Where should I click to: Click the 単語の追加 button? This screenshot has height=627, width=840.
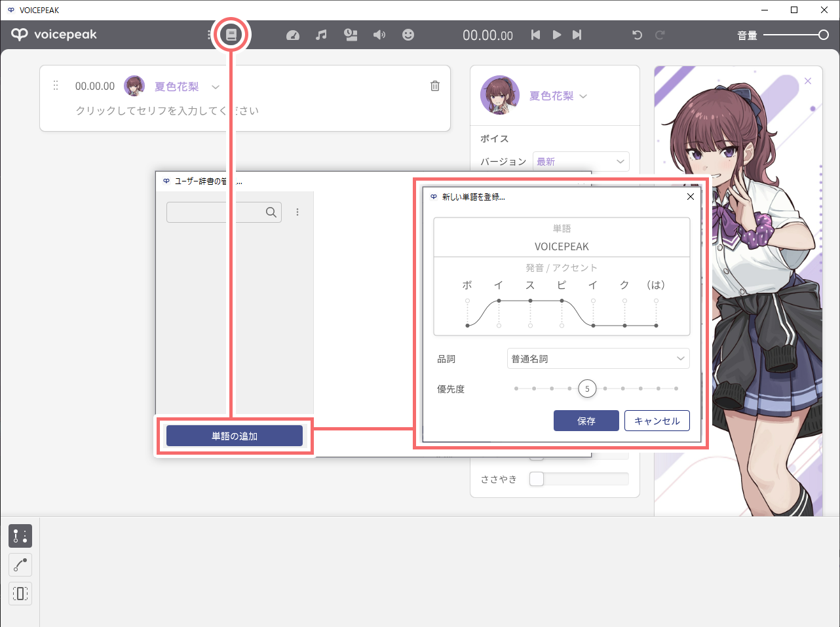(235, 436)
